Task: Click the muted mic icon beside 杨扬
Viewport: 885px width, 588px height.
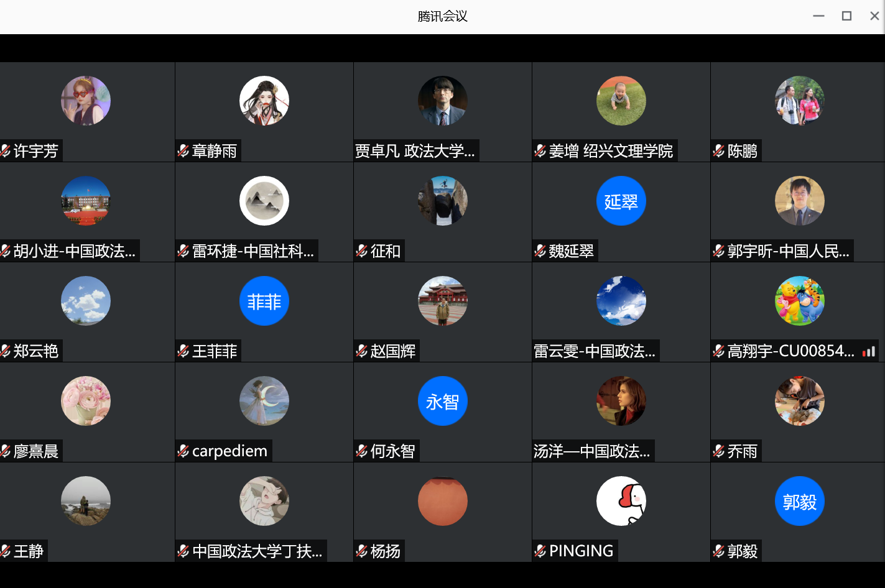Action: point(361,551)
